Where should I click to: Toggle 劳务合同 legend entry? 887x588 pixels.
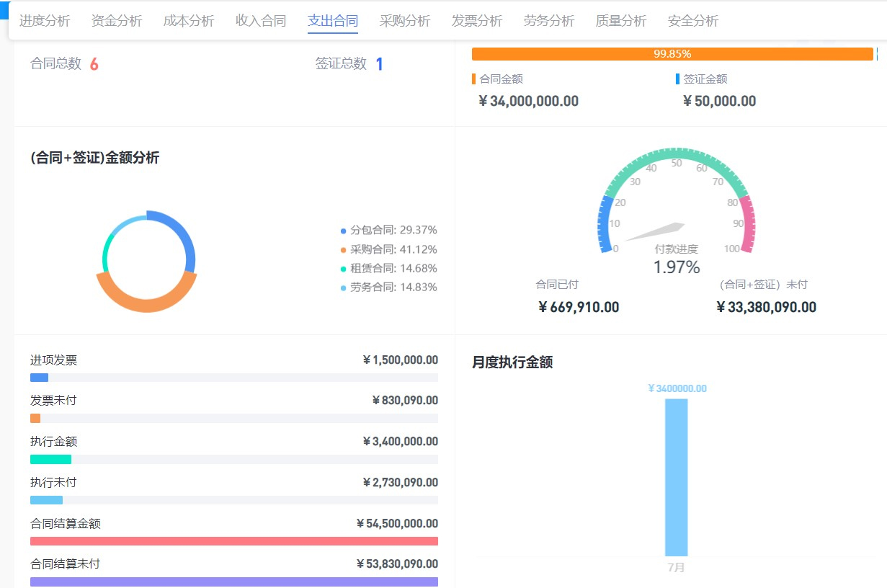click(389, 288)
